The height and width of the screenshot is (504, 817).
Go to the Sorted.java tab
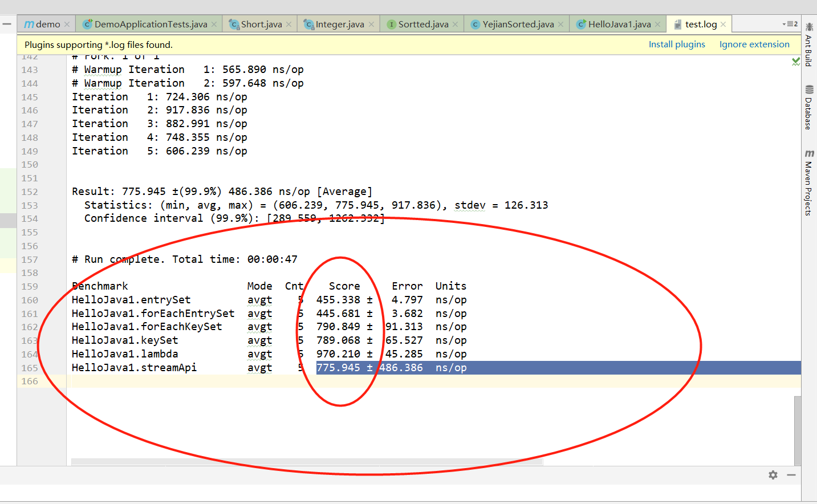[423, 25]
